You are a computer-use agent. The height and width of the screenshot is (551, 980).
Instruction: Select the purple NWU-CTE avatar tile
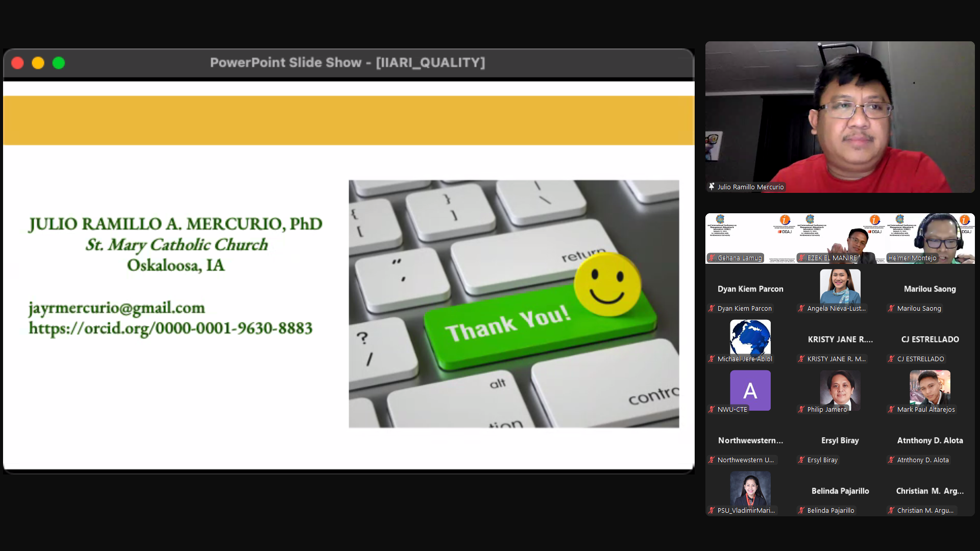(x=750, y=390)
